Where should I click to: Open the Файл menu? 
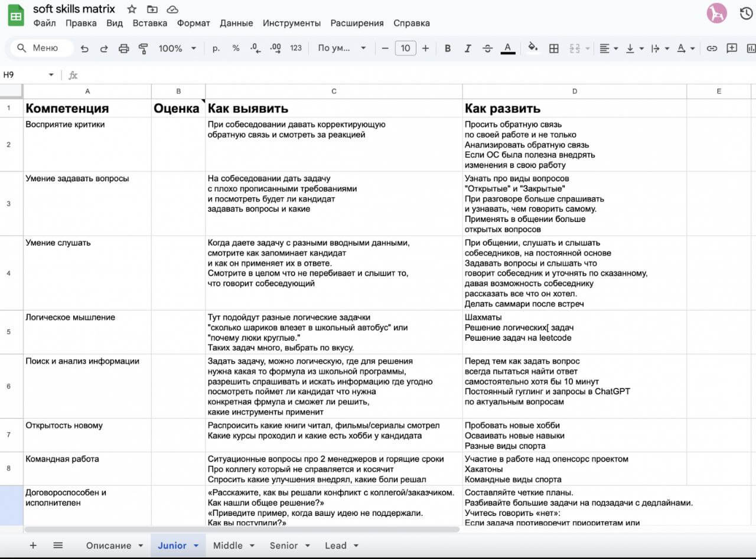(45, 23)
